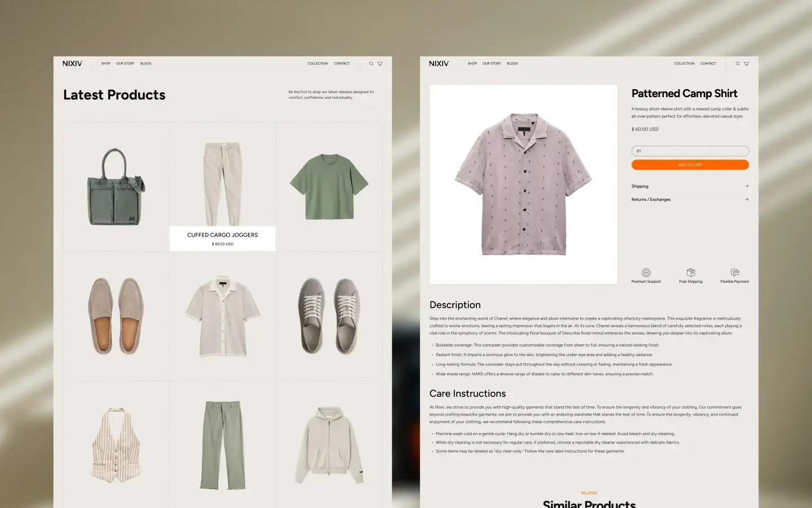Select the green tote bag product thumbnail
812x508 pixels.
click(117, 187)
